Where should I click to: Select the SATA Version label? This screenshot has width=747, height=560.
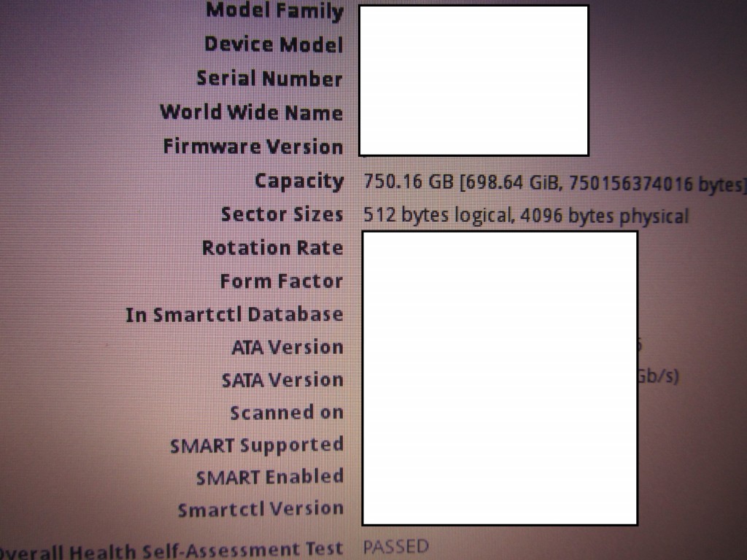[282, 380]
